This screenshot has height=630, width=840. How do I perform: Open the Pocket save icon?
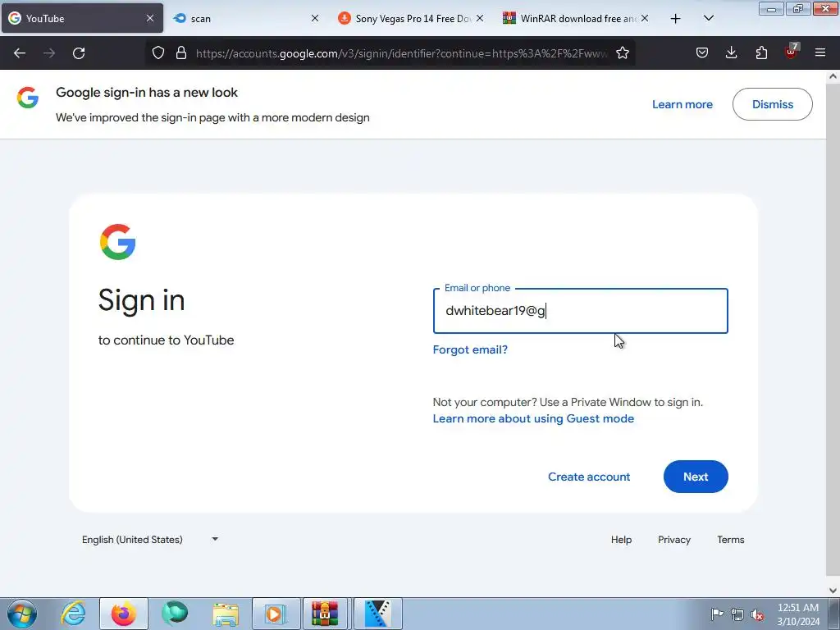702,53
